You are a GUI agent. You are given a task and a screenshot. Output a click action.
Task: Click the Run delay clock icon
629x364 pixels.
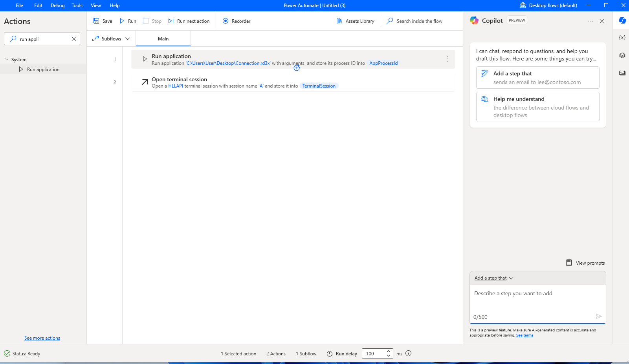click(x=330, y=354)
